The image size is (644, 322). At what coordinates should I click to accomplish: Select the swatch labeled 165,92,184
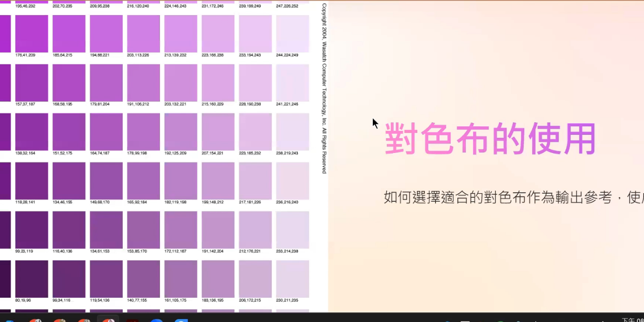(x=143, y=181)
